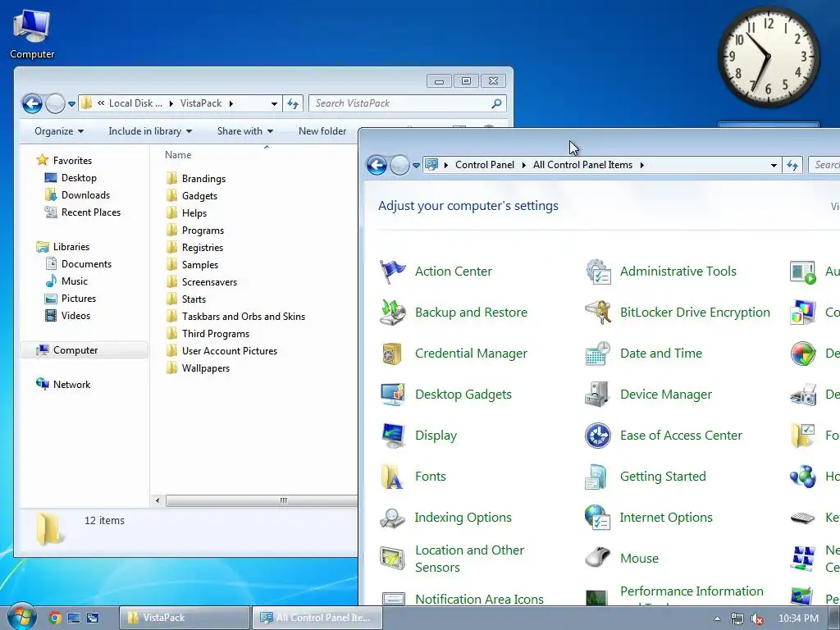
Task: Expand Include in library dropdown
Action: click(x=150, y=131)
